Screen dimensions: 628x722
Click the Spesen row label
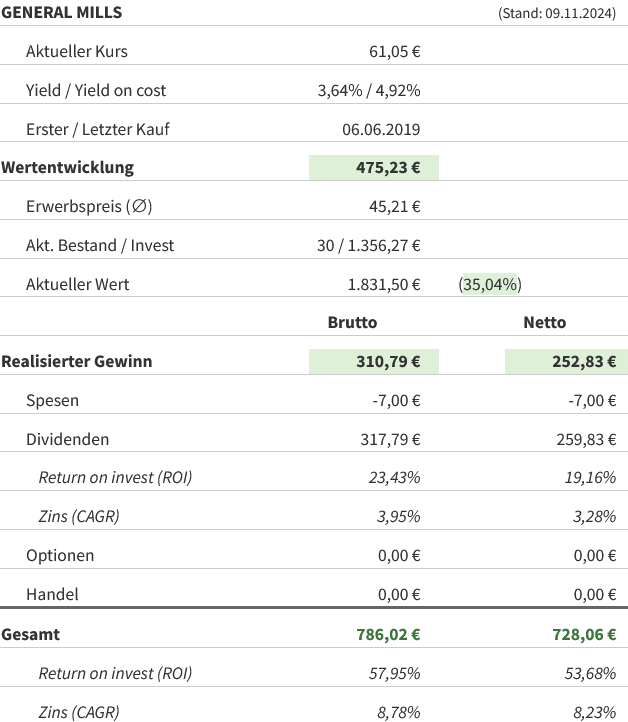(x=52, y=400)
